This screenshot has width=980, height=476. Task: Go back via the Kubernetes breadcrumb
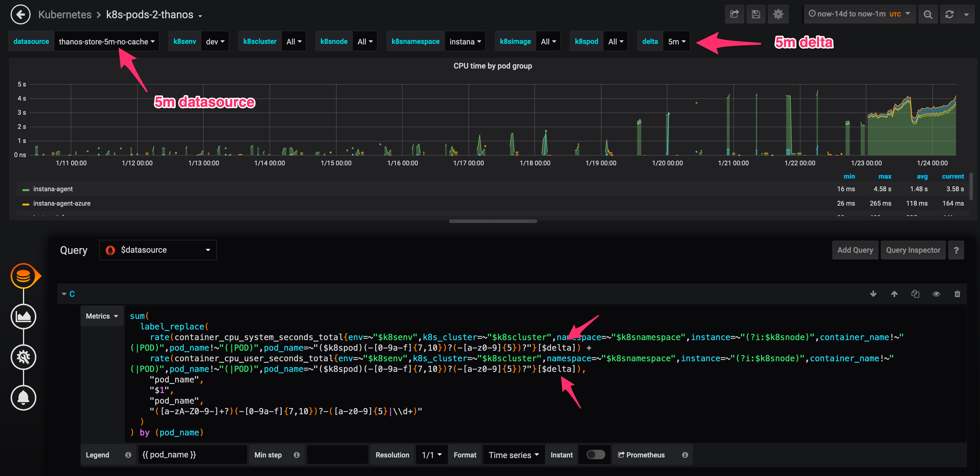coord(65,14)
